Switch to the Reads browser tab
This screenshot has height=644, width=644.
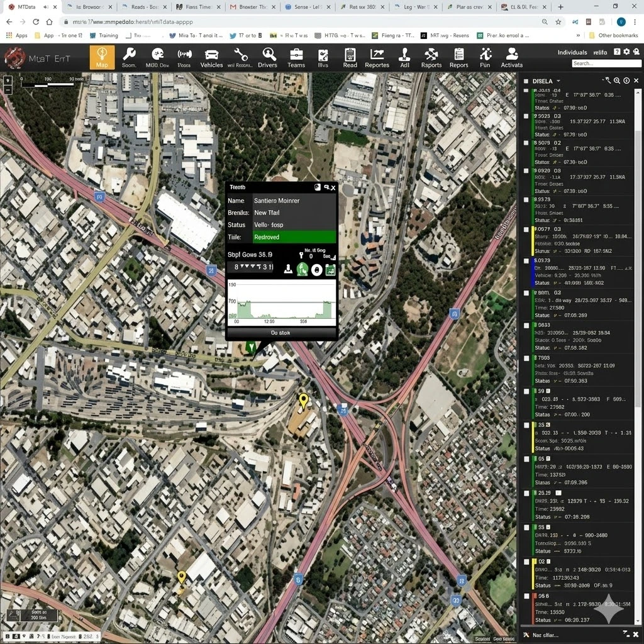point(145,7)
